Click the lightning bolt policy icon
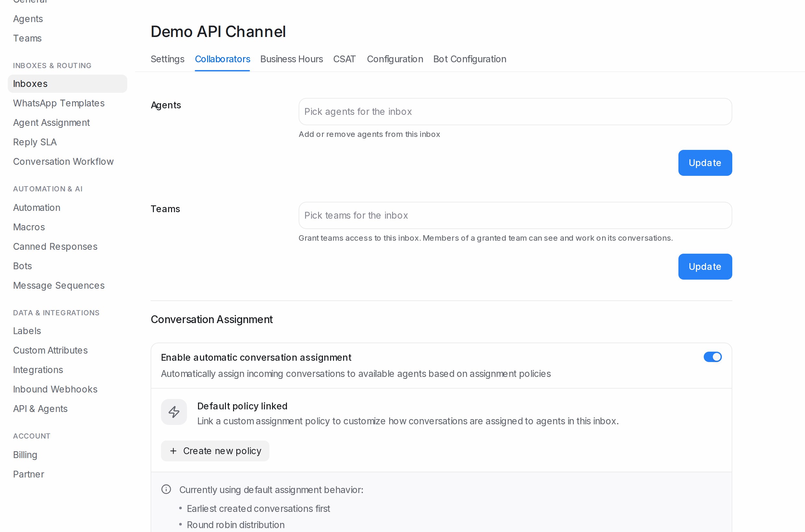 point(174,412)
